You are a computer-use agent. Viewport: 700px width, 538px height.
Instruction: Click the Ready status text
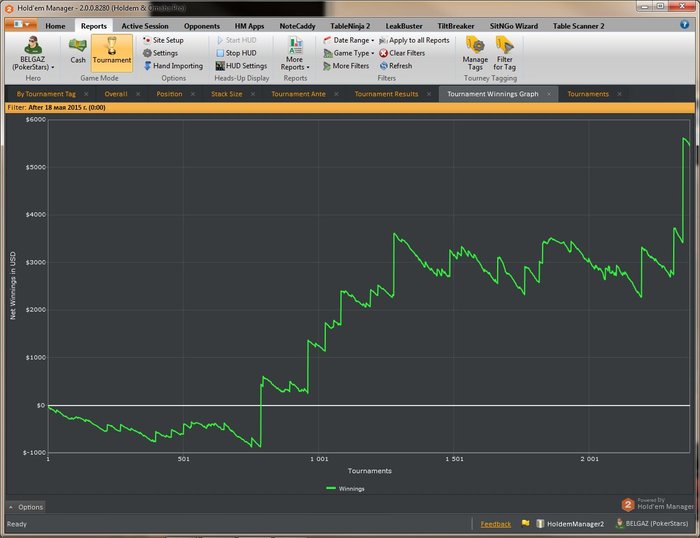point(17,524)
